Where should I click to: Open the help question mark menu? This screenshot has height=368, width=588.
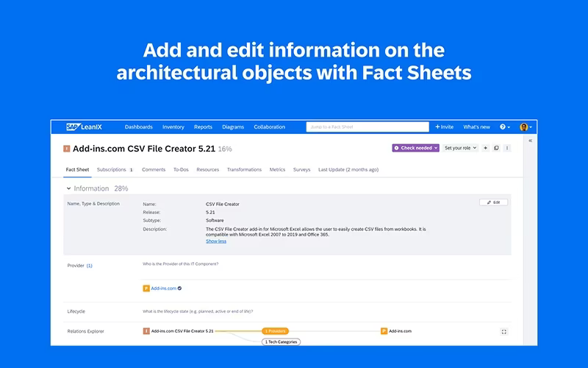pyautogui.click(x=504, y=127)
